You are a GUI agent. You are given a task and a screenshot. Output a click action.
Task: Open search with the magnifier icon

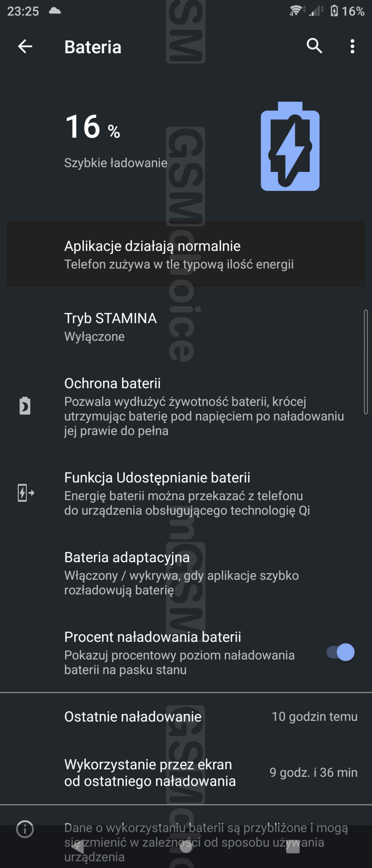(x=314, y=46)
